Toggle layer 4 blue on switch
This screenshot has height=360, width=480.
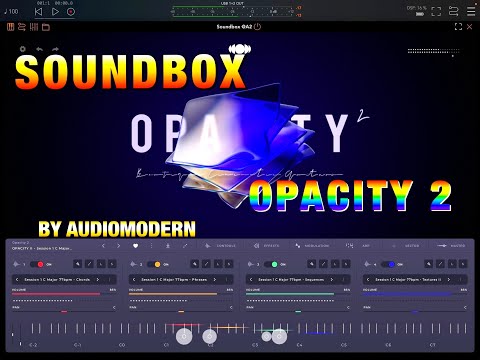(388, 264)
